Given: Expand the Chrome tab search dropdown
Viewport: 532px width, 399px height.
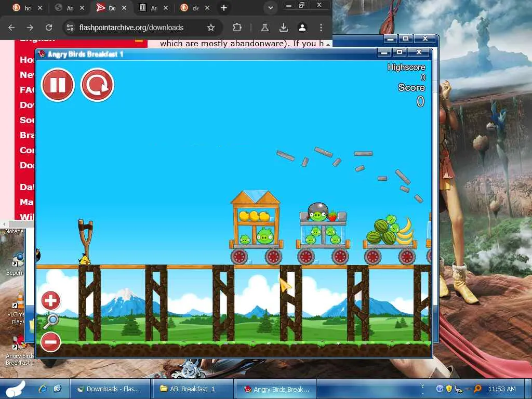Looking at the screenshot, I should [270, 8].
